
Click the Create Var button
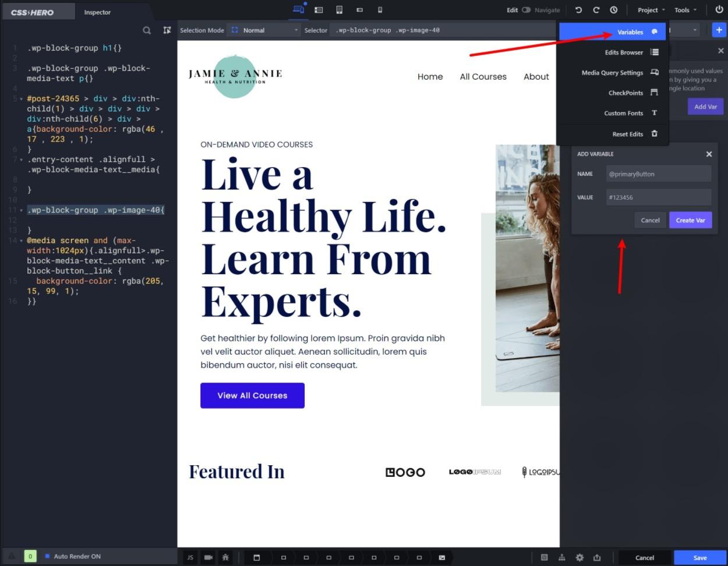click(691, 220)
